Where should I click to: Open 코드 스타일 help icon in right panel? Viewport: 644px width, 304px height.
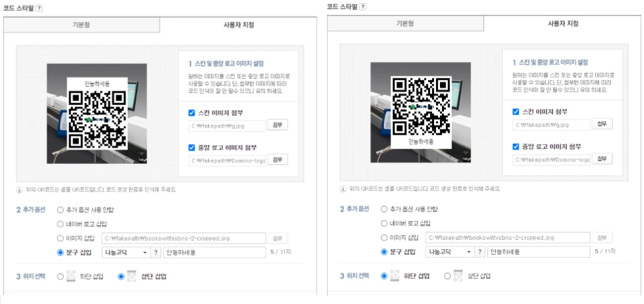pyautogui.click(x=363, y=7)
